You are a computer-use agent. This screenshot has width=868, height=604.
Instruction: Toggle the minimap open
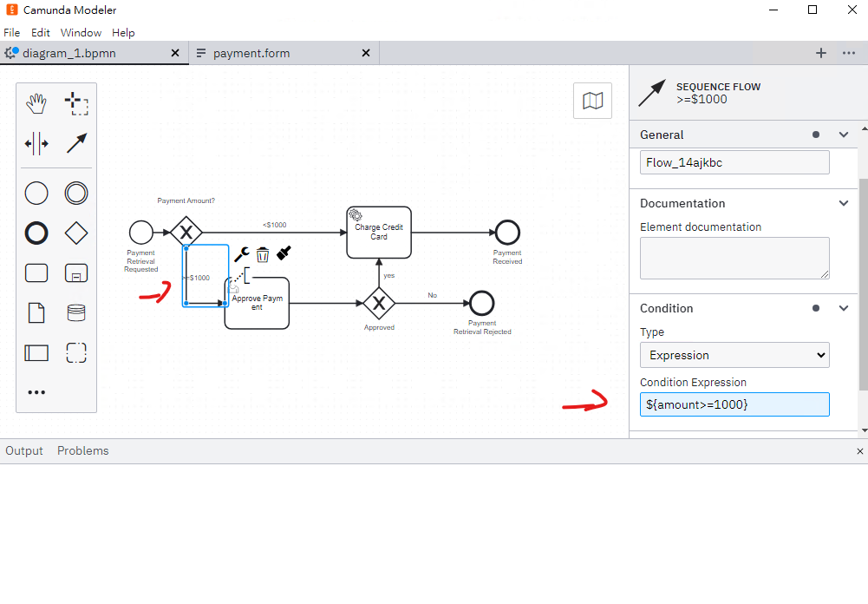593,101
